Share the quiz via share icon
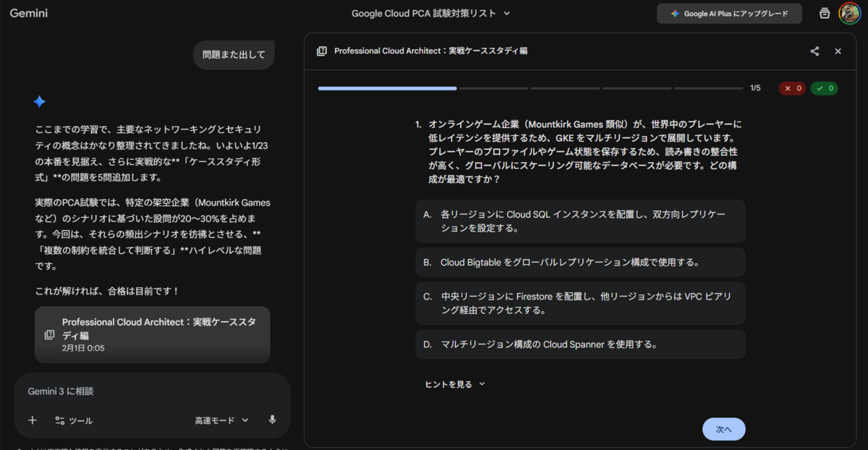The image size is (868, 450). pos(814,51)
